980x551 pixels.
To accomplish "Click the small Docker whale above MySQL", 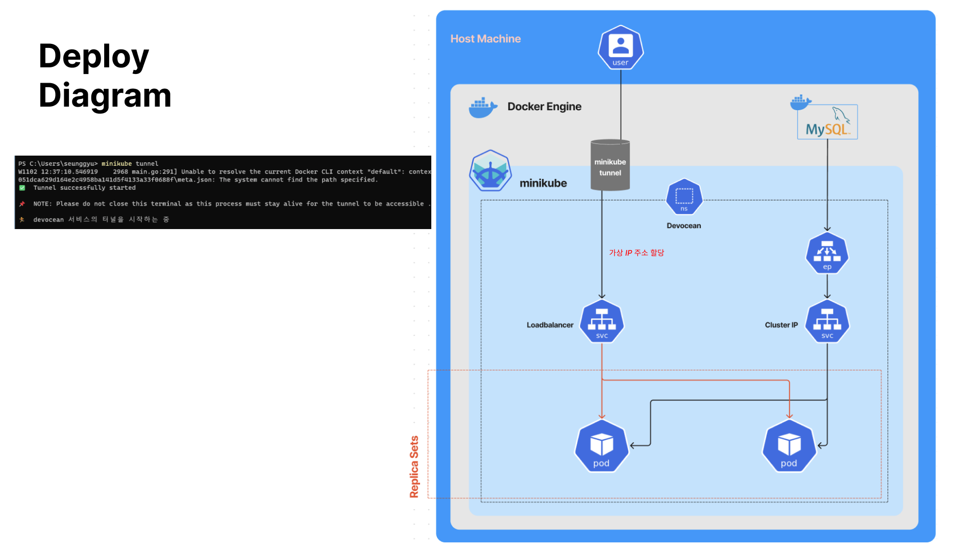I will pos(800,102).
